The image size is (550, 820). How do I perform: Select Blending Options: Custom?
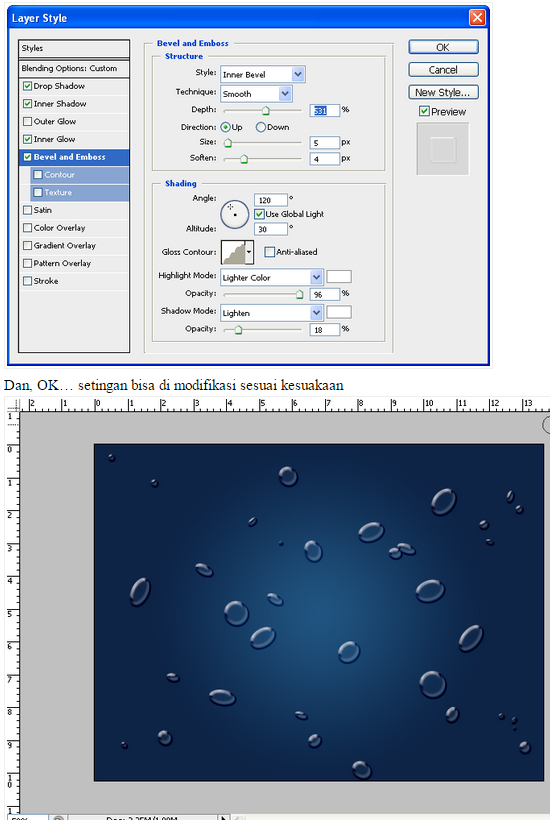(x=74, y=69)
